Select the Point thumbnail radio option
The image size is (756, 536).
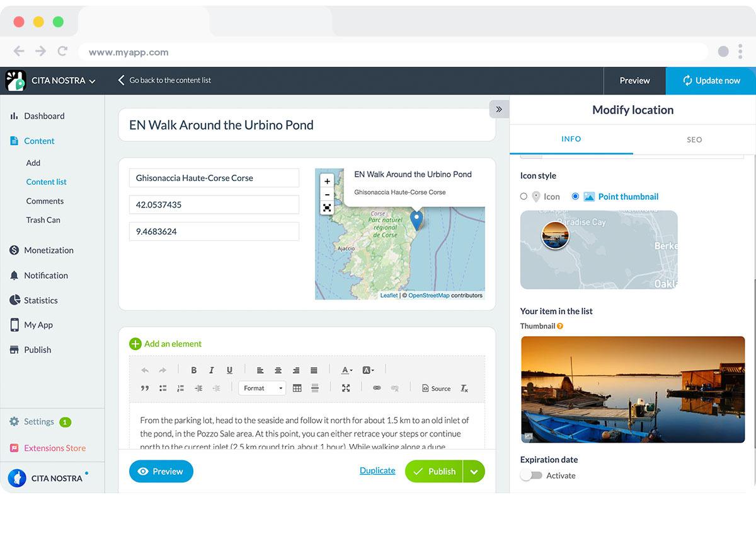click(x=575, y=197)
